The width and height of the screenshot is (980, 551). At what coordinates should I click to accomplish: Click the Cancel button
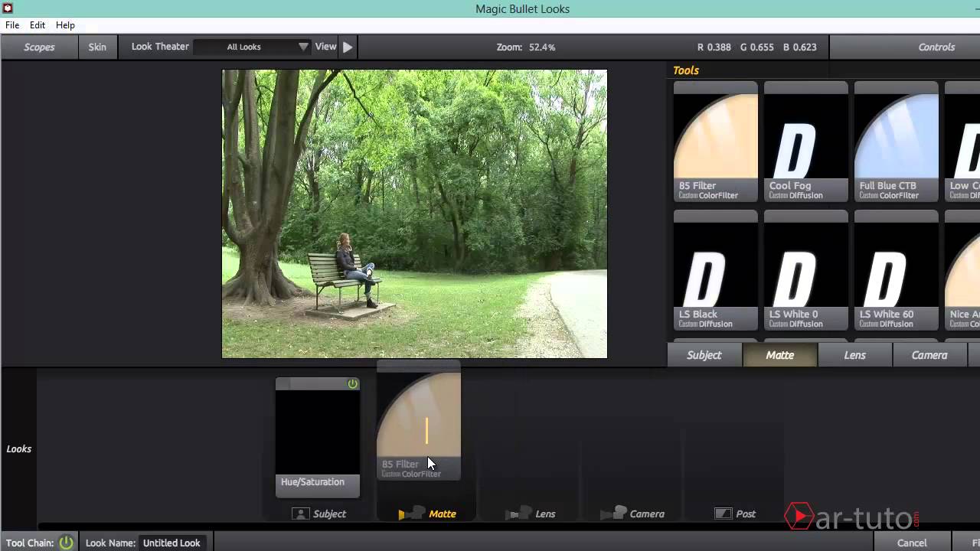(912, 543)
